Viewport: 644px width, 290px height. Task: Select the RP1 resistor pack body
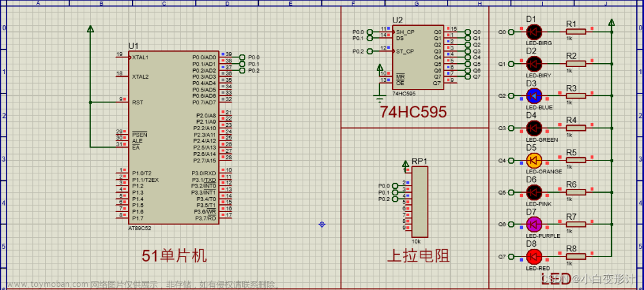point(420,202)
